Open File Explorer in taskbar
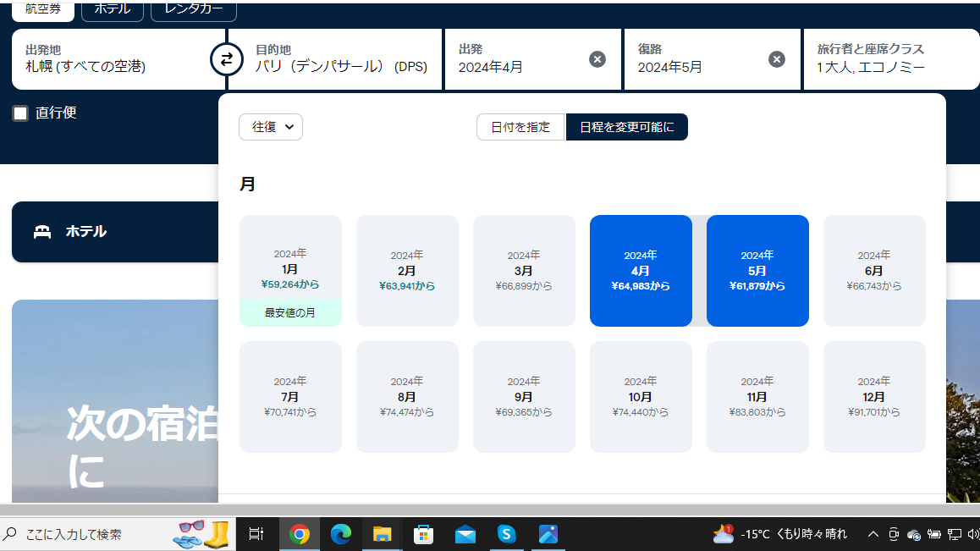The image size is (980, 551). coord(383,534)
